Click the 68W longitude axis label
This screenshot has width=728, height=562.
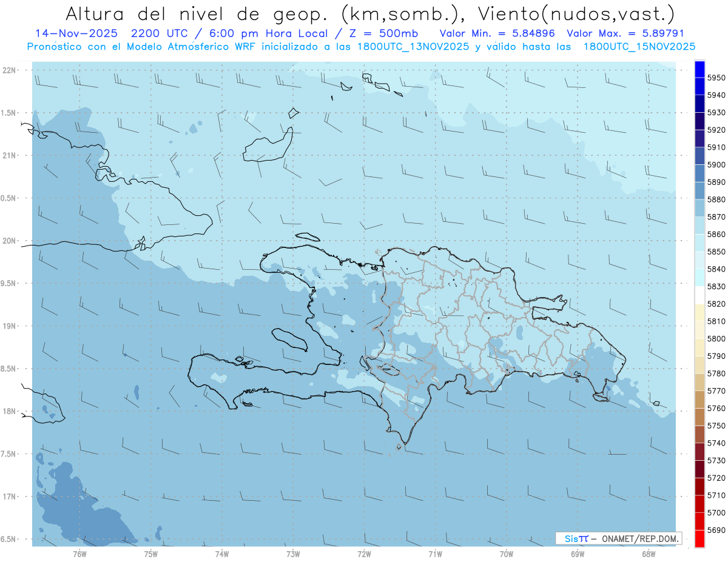point(649,554)
